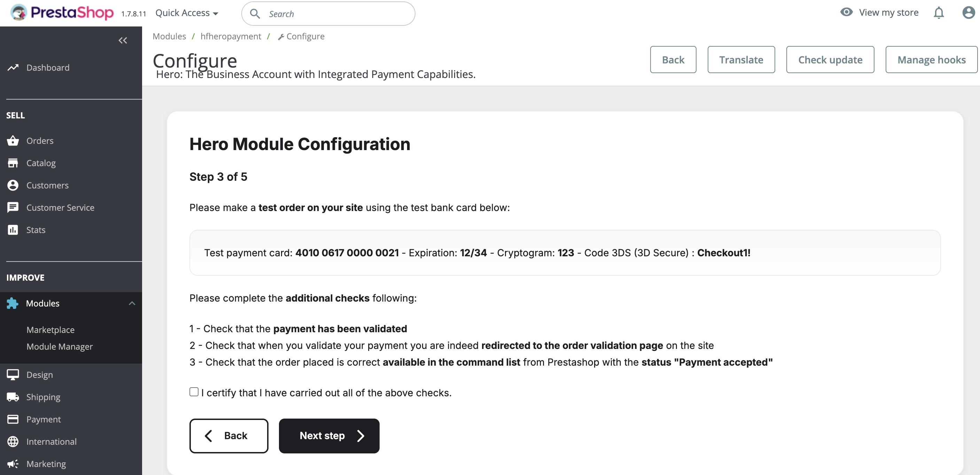This screenshot has height=475, width=980.
Task: Open the Orders section via cart icon
Action: (x=13, y=140)
